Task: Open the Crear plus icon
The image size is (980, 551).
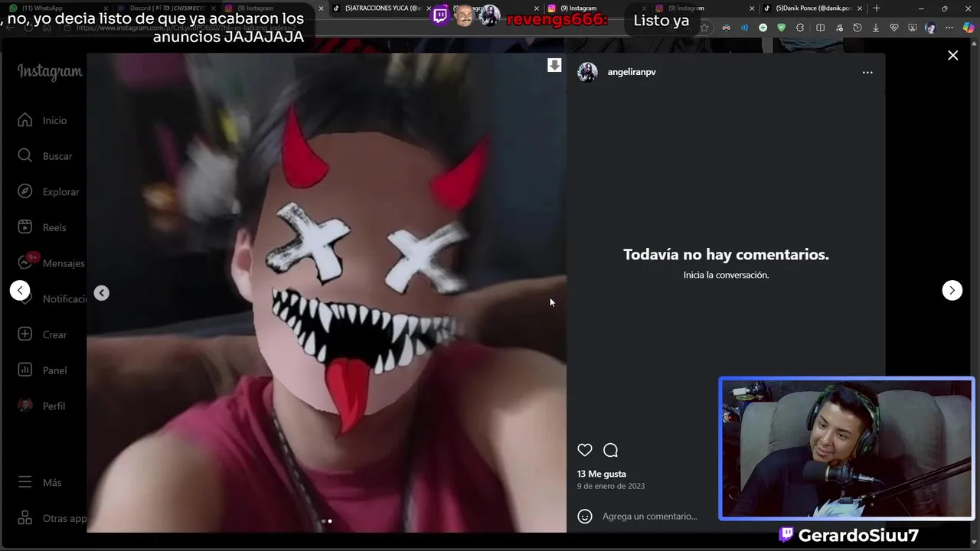Action: (25, 334)
